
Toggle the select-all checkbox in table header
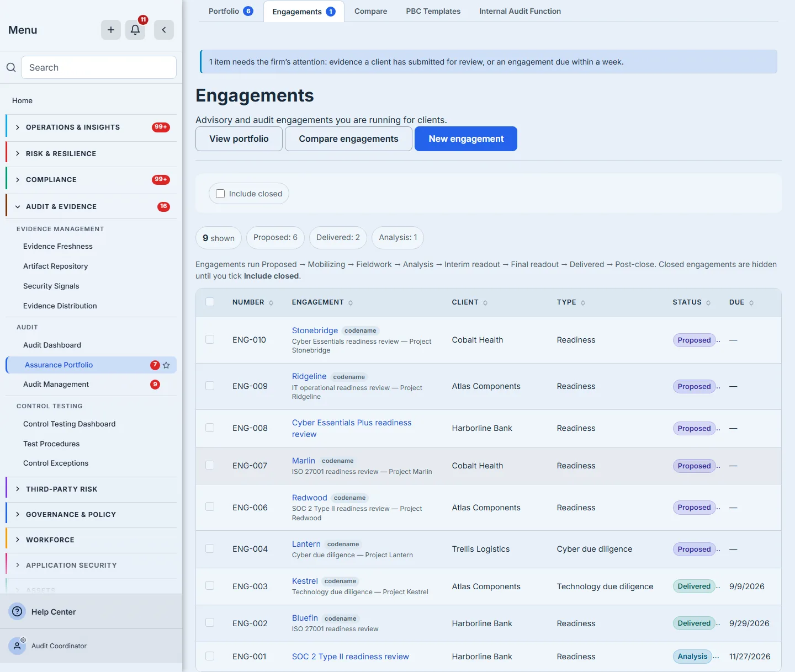pyautogui.click(x=210, y=302)
